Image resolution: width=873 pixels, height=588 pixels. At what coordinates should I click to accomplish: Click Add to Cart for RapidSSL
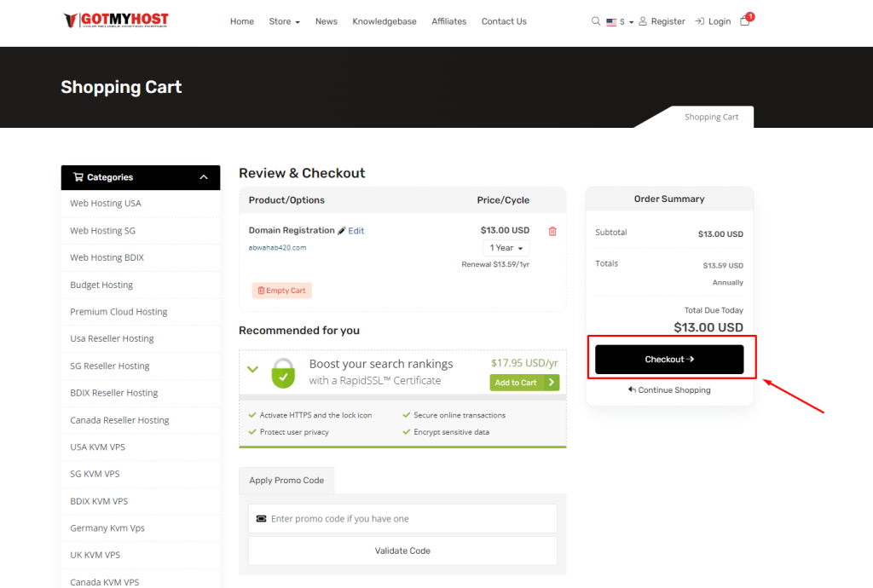tap(523, 383)
